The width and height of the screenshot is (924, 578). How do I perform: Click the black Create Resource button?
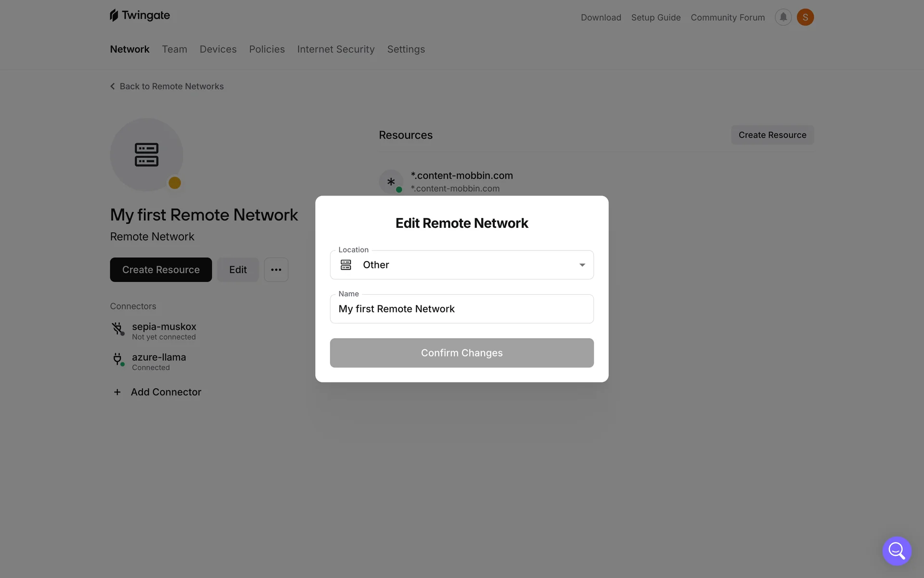(x=161, y=270)
